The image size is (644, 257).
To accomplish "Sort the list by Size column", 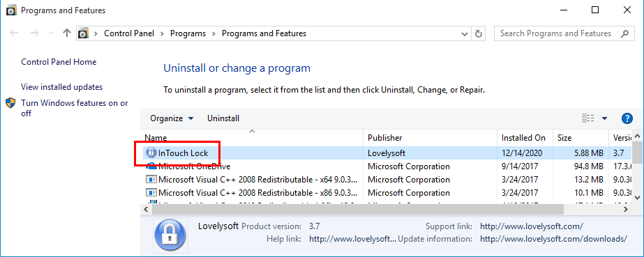I will click(x=581, y=138).
